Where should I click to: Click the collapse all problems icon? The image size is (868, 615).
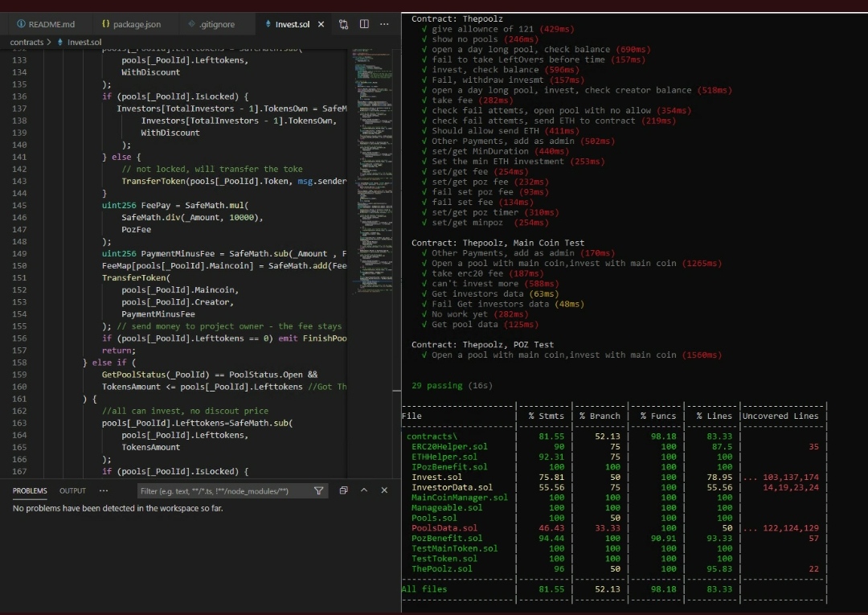(343, 490)
